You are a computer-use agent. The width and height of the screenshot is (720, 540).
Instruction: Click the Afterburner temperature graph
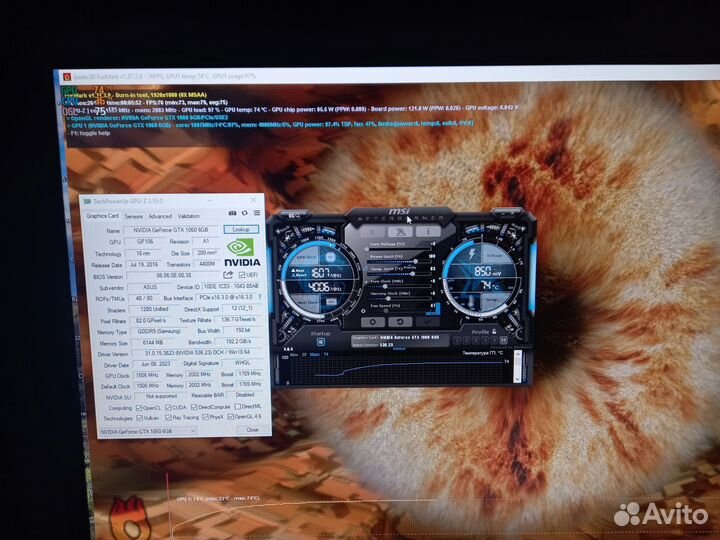[399, 369]
